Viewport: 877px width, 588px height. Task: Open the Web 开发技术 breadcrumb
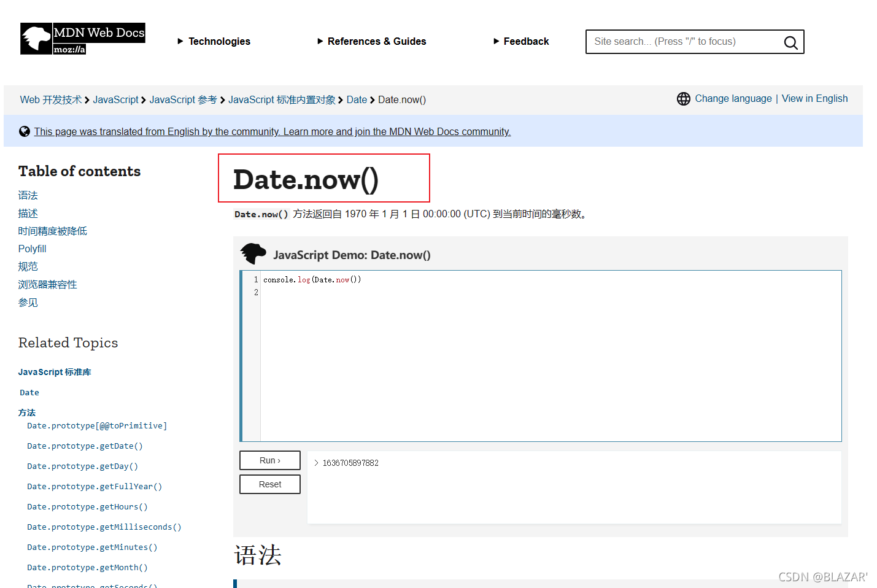[51, 99]
